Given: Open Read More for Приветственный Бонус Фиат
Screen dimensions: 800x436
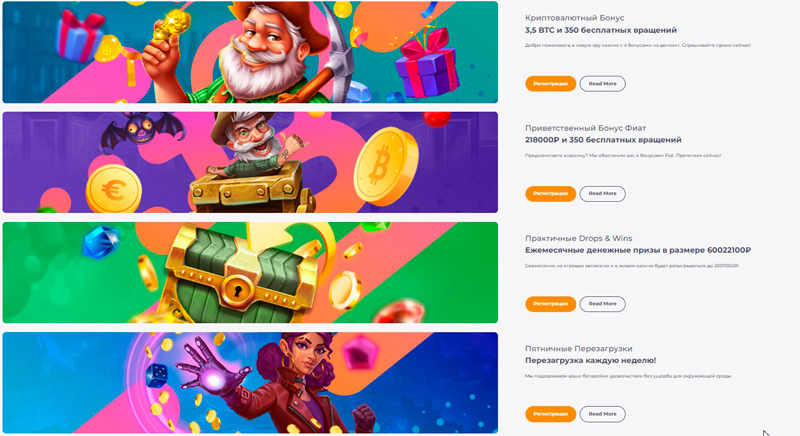Looking at the screenshot, I should coord(603,194).
